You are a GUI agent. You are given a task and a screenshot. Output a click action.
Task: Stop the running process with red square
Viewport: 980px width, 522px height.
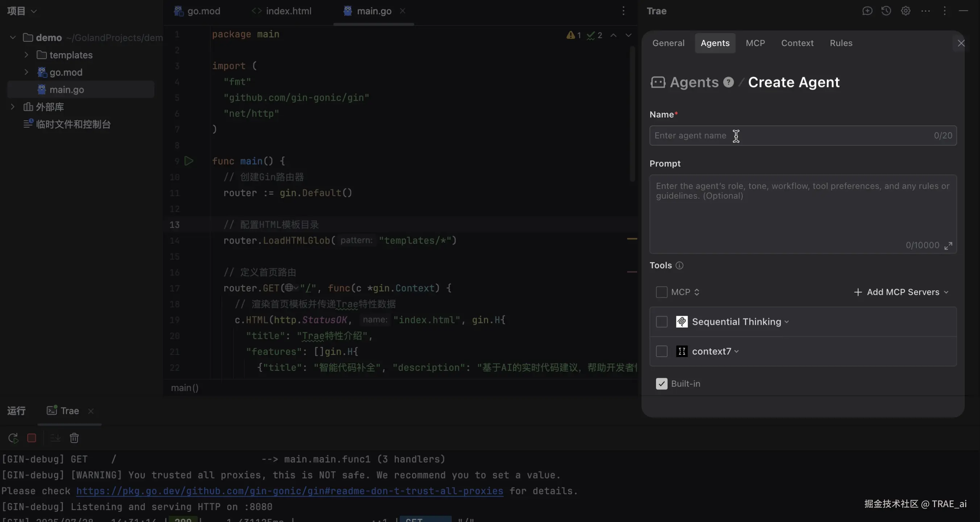32,438
